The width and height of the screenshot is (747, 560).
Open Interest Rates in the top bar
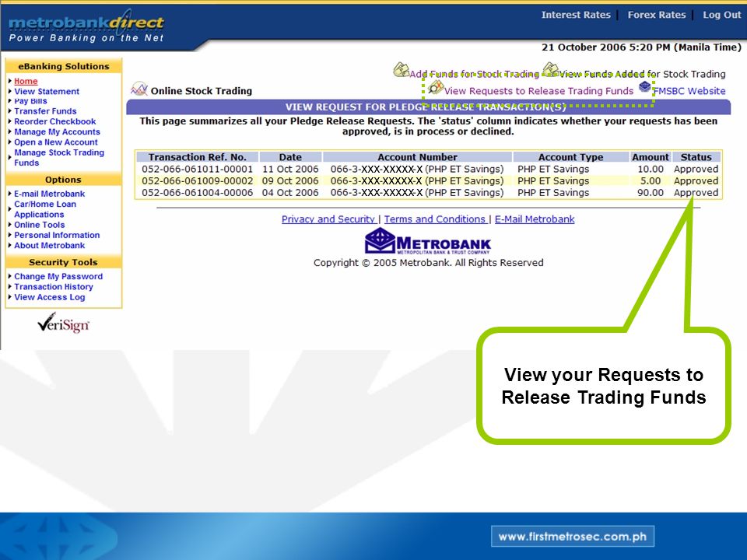576,15
